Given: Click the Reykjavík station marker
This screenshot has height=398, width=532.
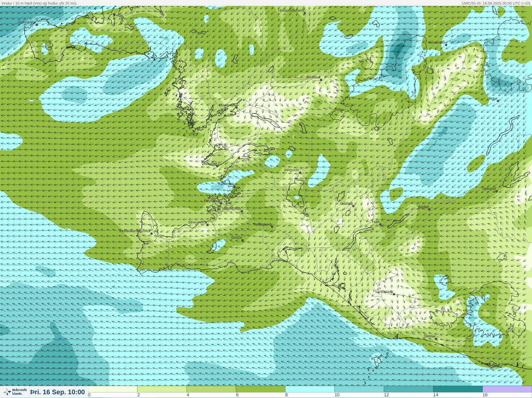Looking at the screenshot, I should coord(220,203).
